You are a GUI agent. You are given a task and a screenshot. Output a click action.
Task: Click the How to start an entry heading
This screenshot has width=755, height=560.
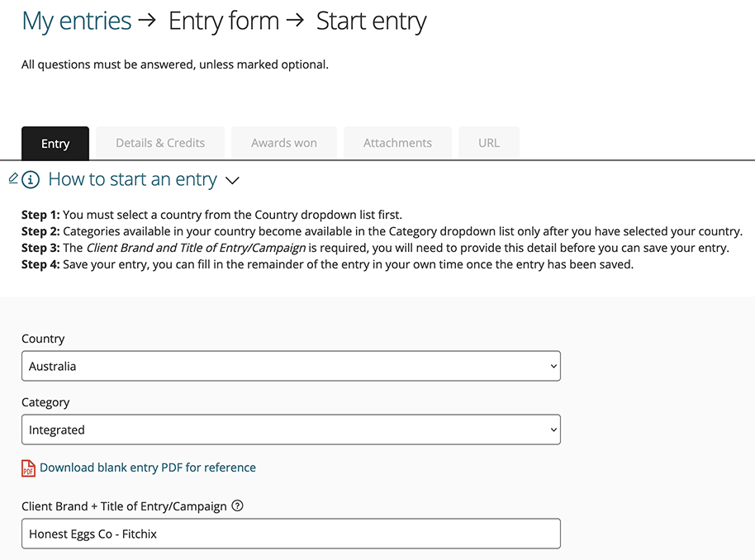tap(132, 179)
